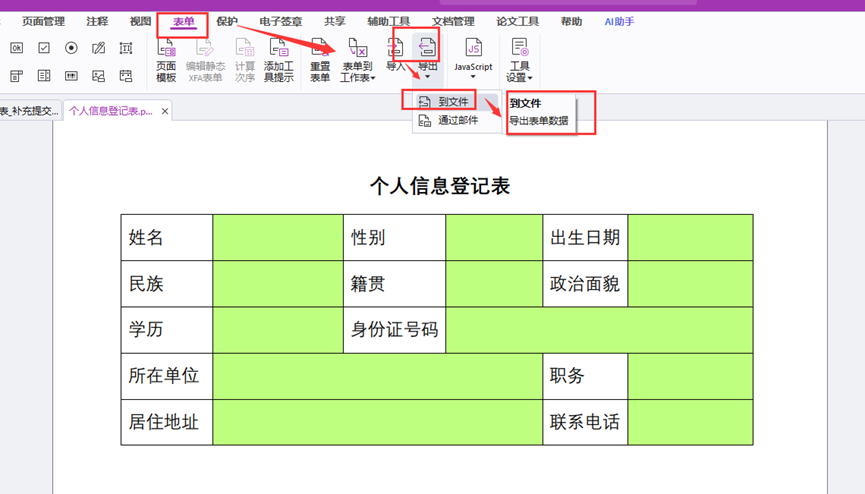Switch to the 保护 ribbon tab
This screenshot has height=494, width=865.
pos(227,22)
